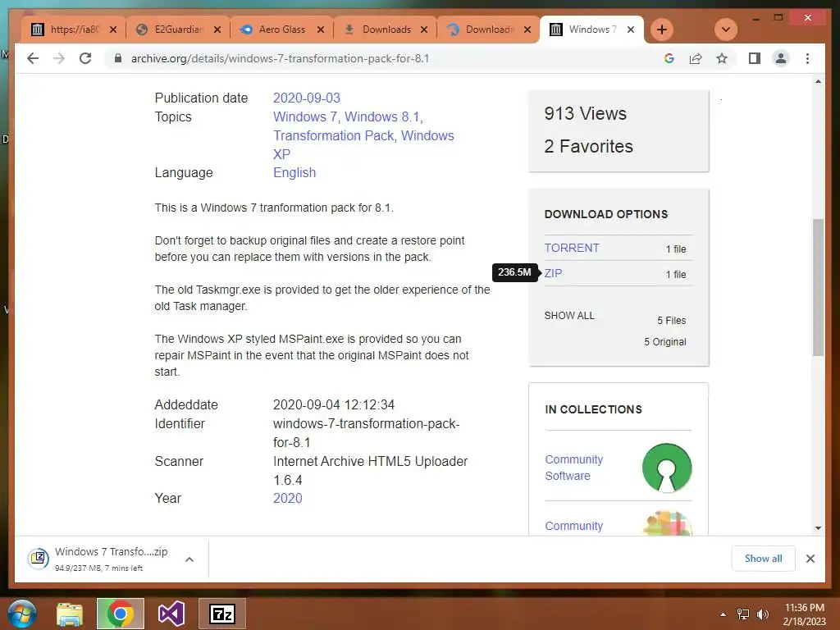
Task: Click the 5 Original files text
Action: (664, 342)
